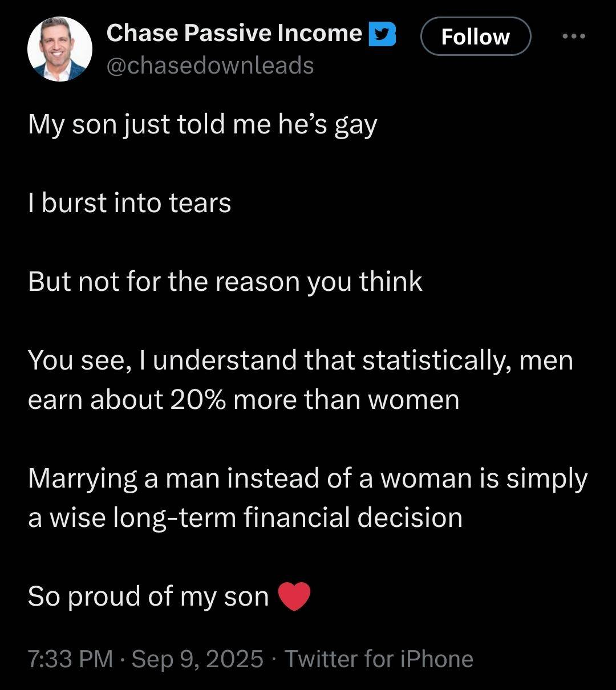Click the first line of the tweet
Screen dimensions: 616x690
point(202,123)
